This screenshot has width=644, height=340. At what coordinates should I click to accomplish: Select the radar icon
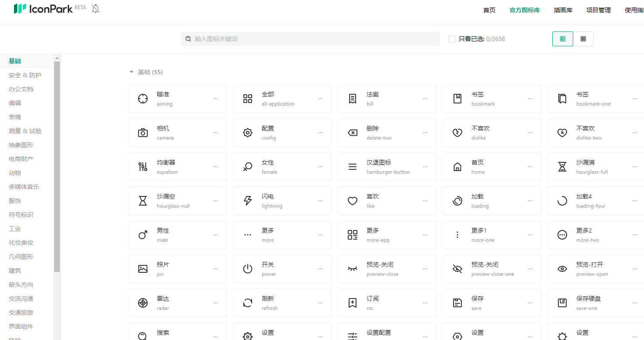[143, 303]
